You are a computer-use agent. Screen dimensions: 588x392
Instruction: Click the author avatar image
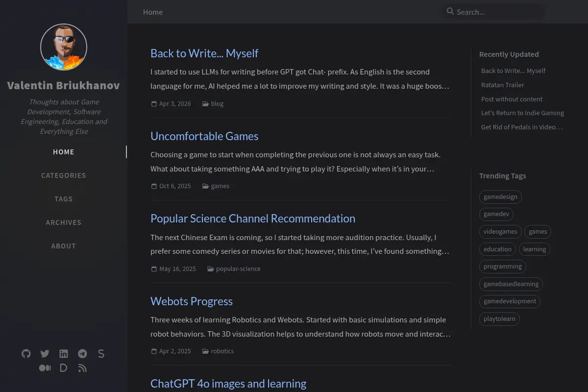[64, 47]
